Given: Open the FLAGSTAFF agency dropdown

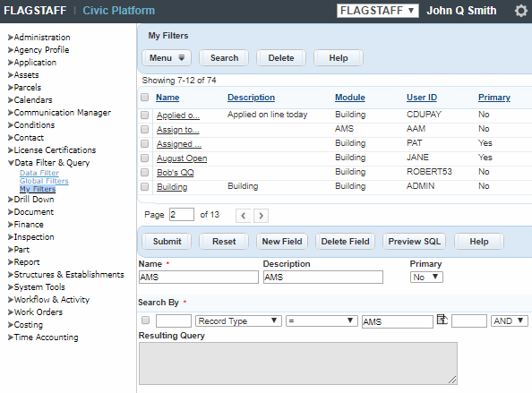Looking at the screenshot, I should [x=378, y=11].
